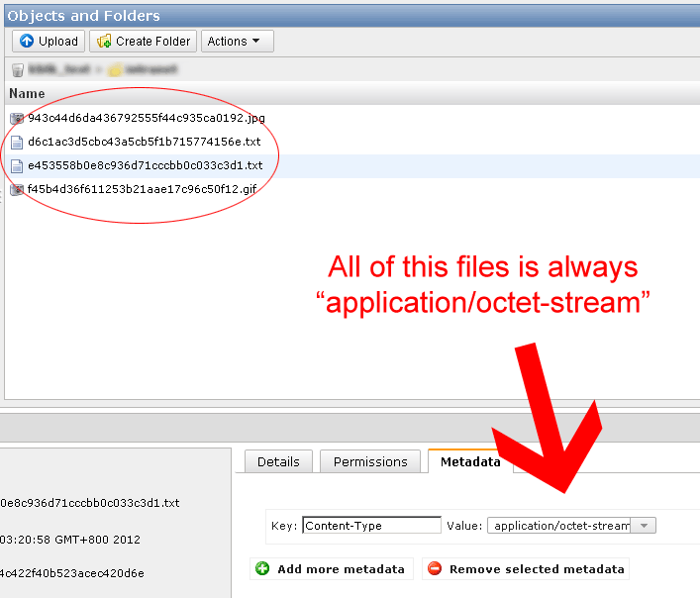The image size is (700, 598).
Task: Click the Create Folder button
Action: click(143, 41)
